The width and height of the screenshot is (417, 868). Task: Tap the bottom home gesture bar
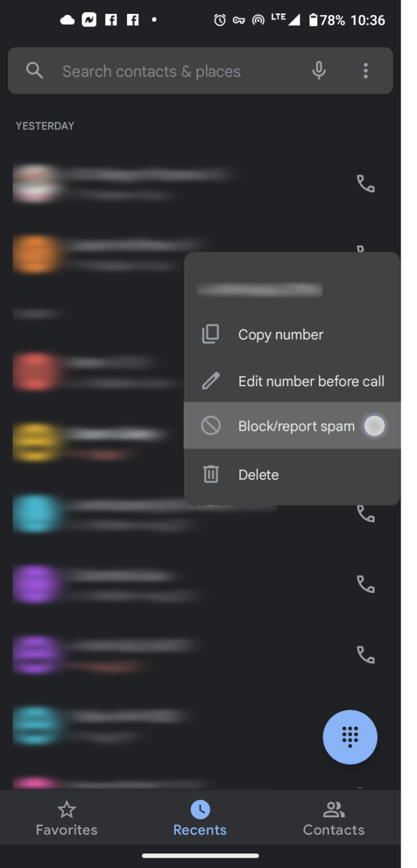(x=200, y=855)
